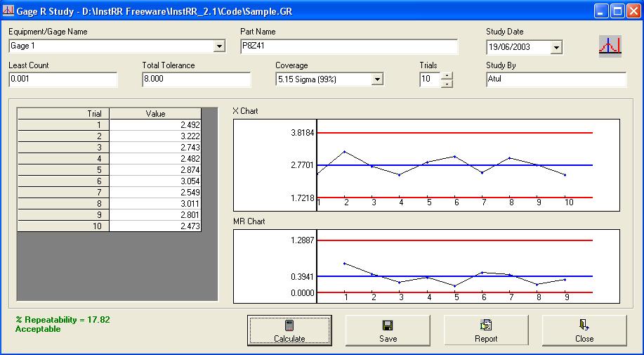Click the X Chart mean label 2.7701
644x355 pixels.
302,165
